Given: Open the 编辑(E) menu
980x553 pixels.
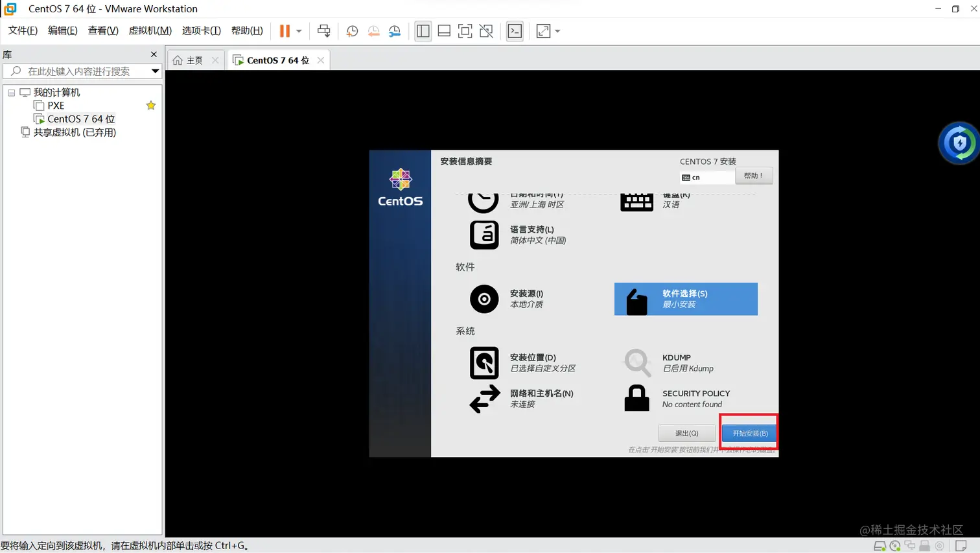Looking at the screenshot, I should click(x=63, y=30).
